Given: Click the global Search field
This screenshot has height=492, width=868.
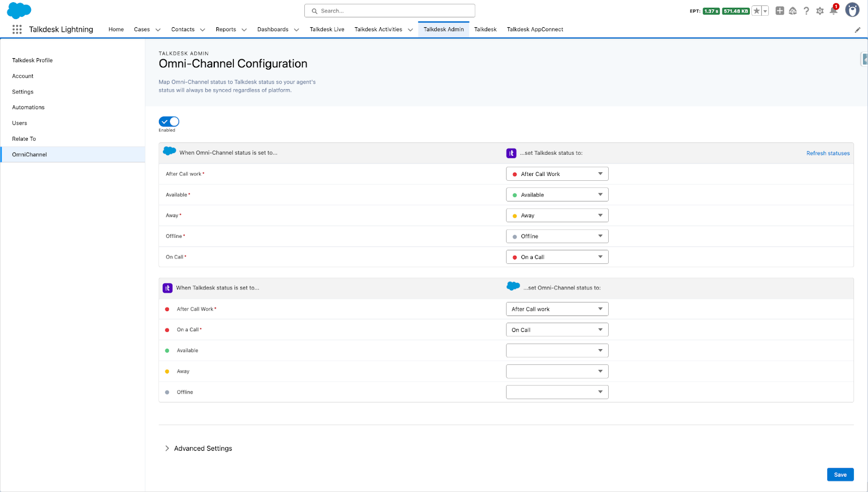Looking at the screenshot, I should 390,11.
